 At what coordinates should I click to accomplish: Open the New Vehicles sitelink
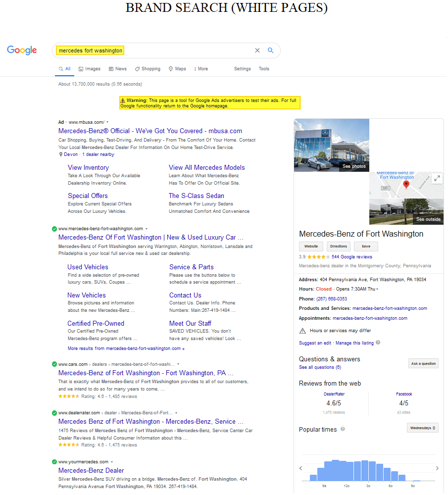pos(87,296)
